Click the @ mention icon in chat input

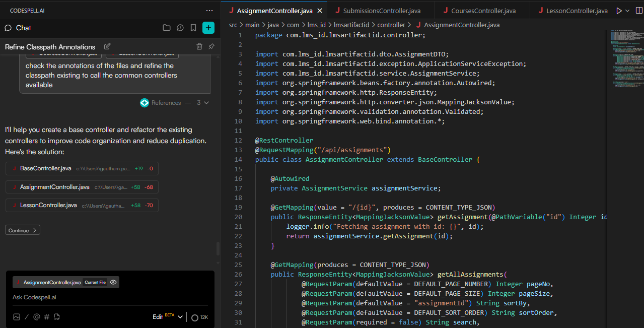pos(36,317)
